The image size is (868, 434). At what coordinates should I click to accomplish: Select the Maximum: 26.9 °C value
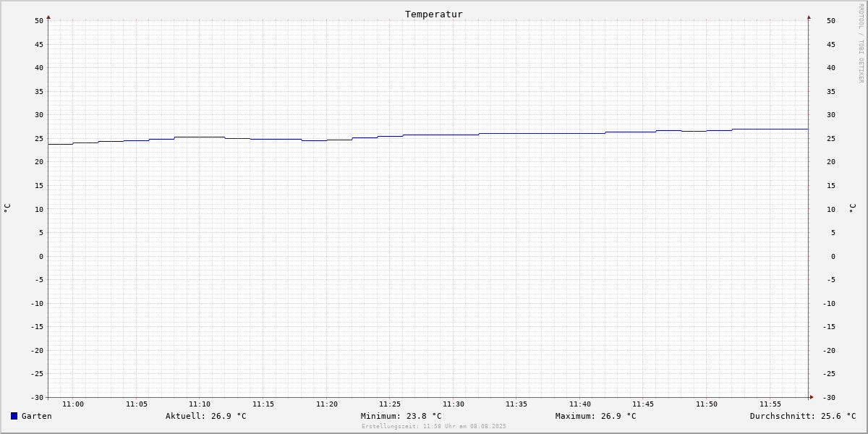tap(596, 416)
